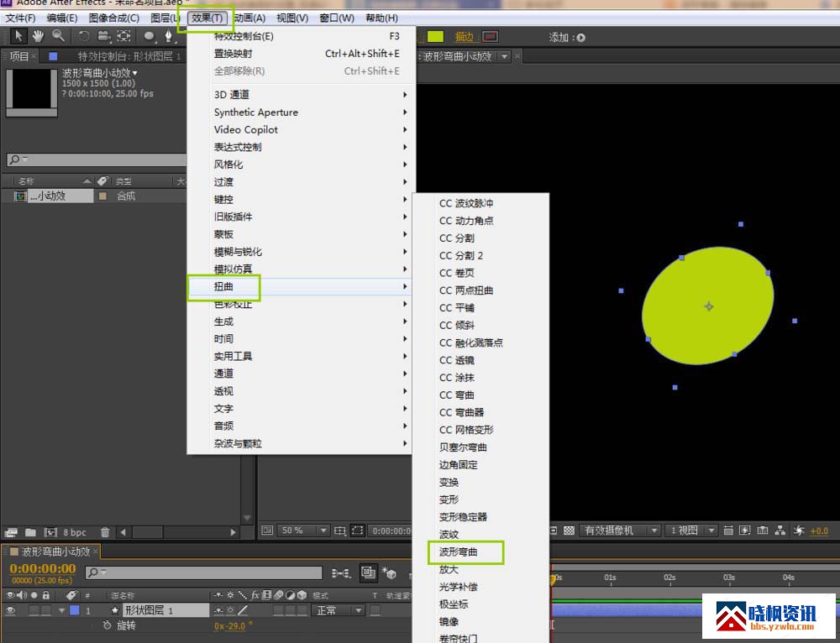Choose 波形弯曲 from the distort submenu
Image resolution: width=840 pixels, height=643 pixels.
(458, 552)
